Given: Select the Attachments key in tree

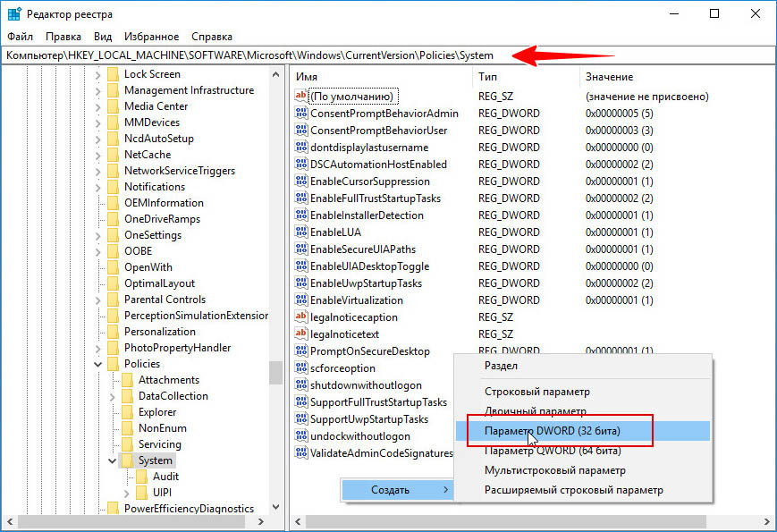Looking at the screenshot, I should click(x=169, y=380).
